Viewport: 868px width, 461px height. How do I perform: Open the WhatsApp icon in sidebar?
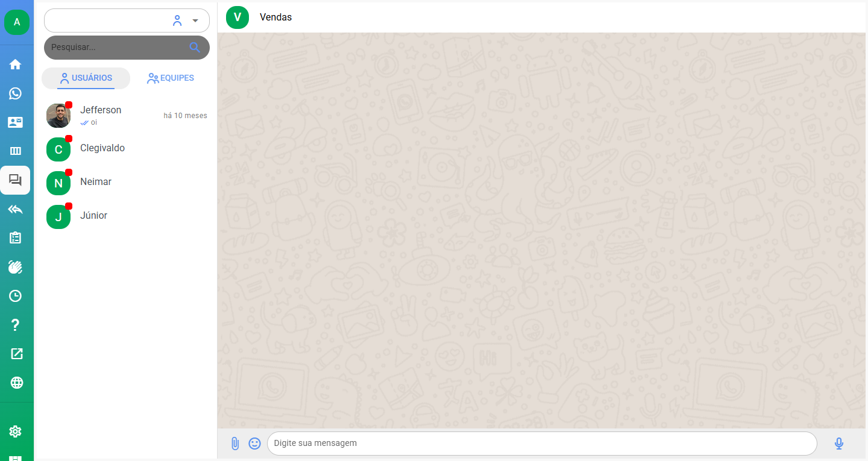[x=16, y=93]
